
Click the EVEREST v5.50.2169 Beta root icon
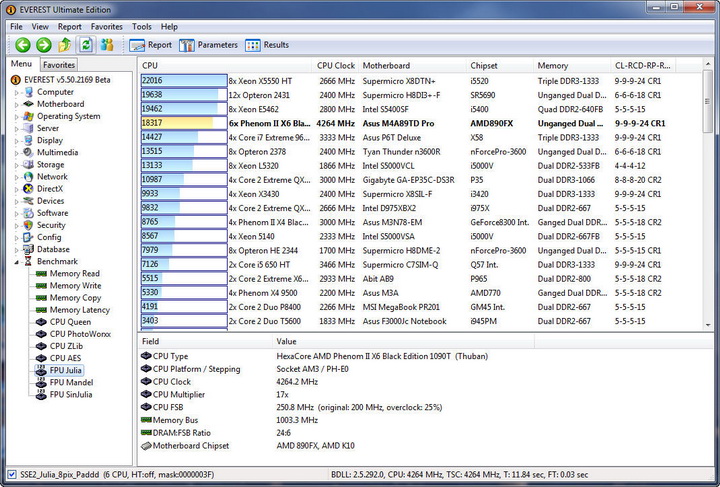(x=16, y=80)
